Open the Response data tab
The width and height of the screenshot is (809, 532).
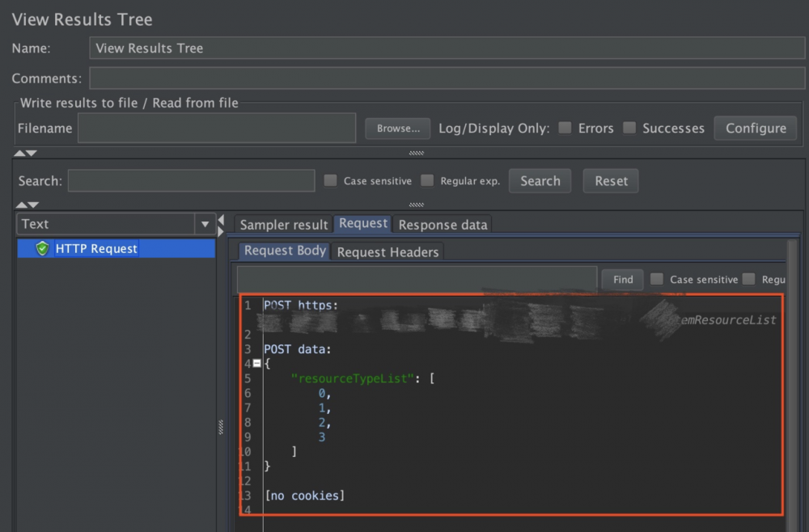[x=443, y=225]
